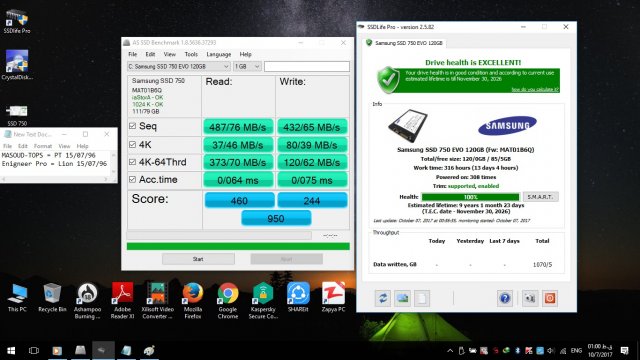Launch Ashampoo Burning desktop shortcut
Viewport: 640px width, 360px height.
(87, 301)
